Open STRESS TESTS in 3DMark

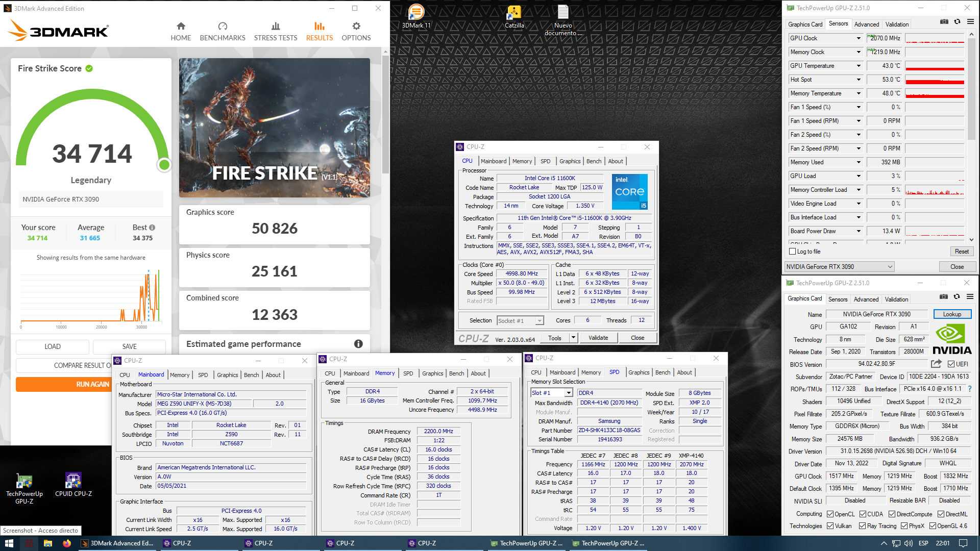click(x=276, y=32)
